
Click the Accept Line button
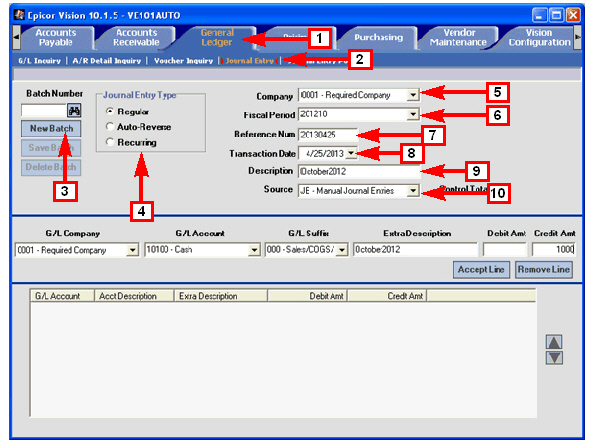point(481,270)
